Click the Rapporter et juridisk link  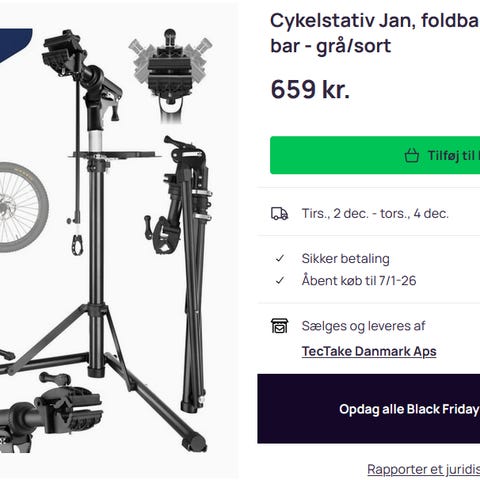[x=424, y=469]
